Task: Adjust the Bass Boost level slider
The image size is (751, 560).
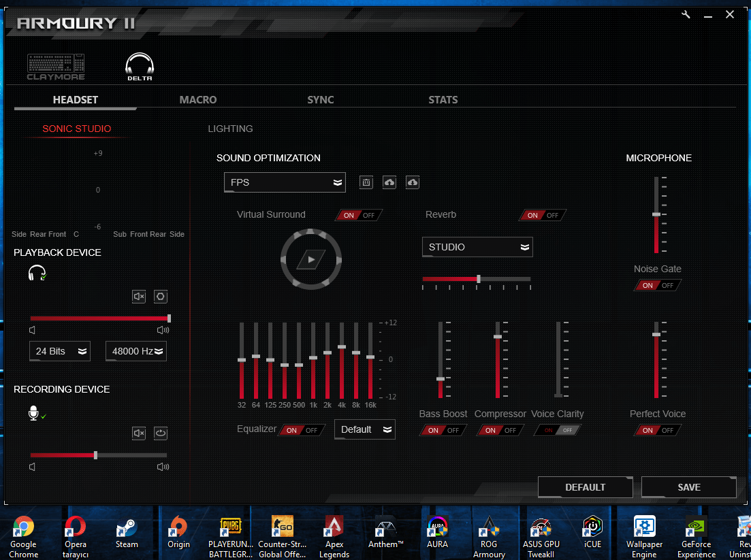Action: 441,360
